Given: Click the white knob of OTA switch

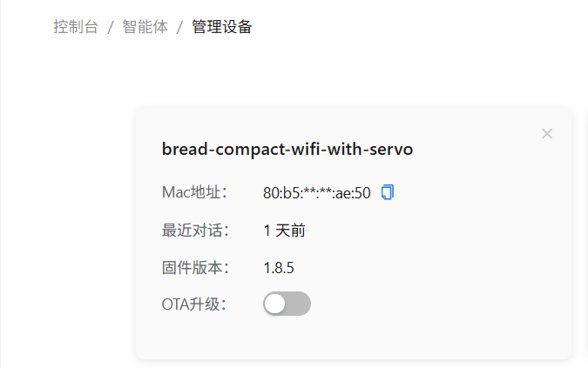Looking at the screenshot, I should [x=276, y=304].
